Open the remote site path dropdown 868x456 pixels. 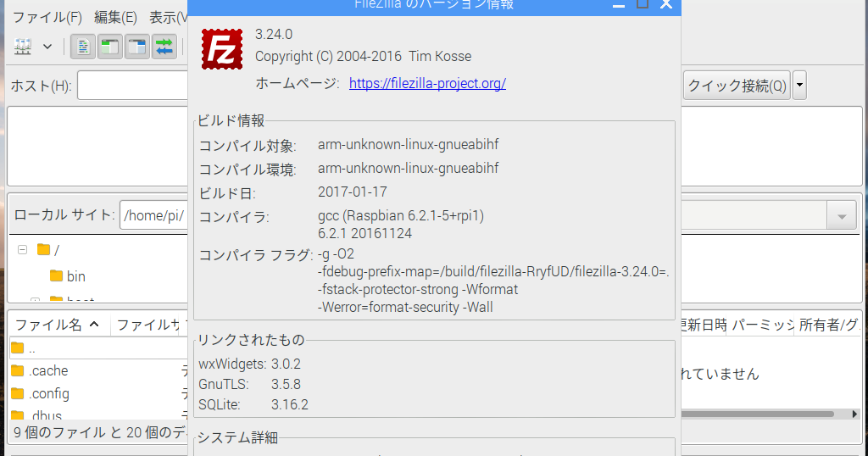coord(842,215)
